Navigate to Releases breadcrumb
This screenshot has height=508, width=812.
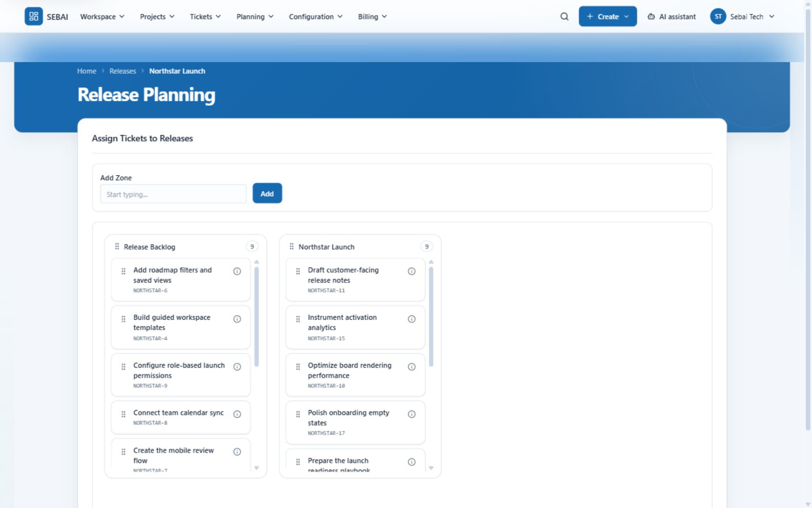tap(122, 71)
